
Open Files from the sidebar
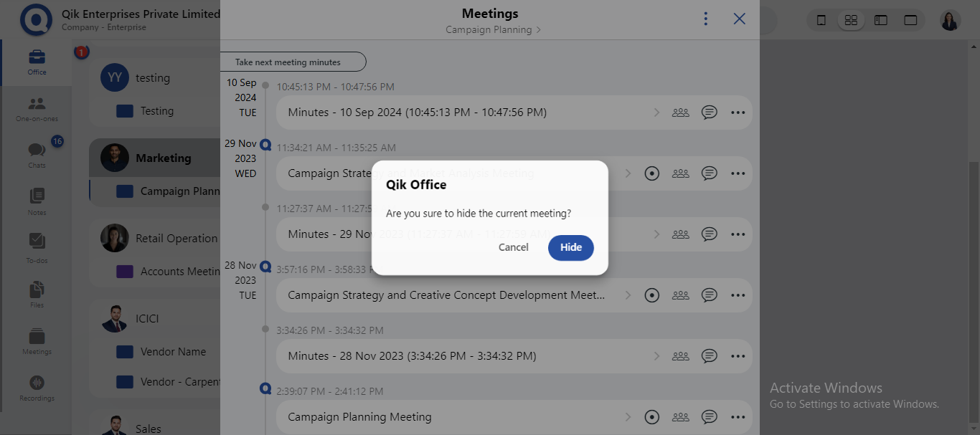(37, 294)
